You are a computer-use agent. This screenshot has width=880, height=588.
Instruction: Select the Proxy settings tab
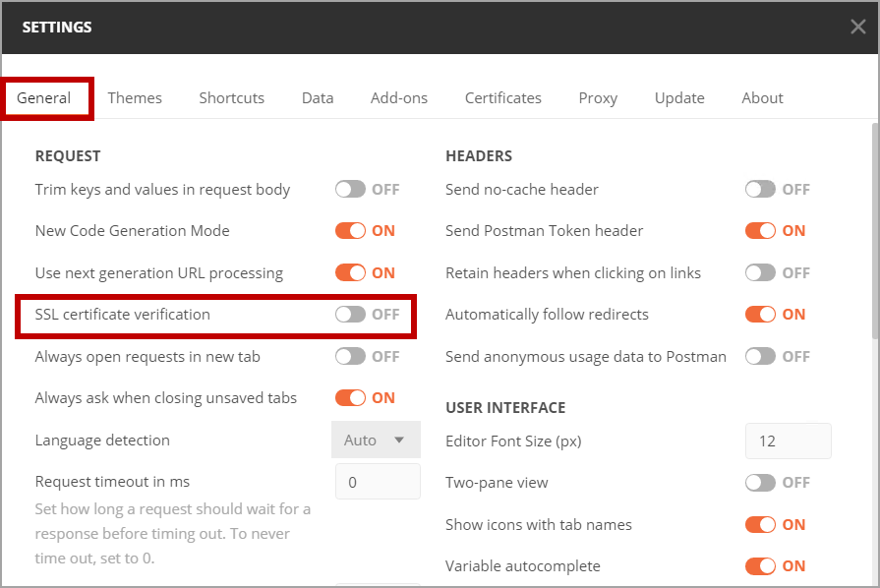598,98
